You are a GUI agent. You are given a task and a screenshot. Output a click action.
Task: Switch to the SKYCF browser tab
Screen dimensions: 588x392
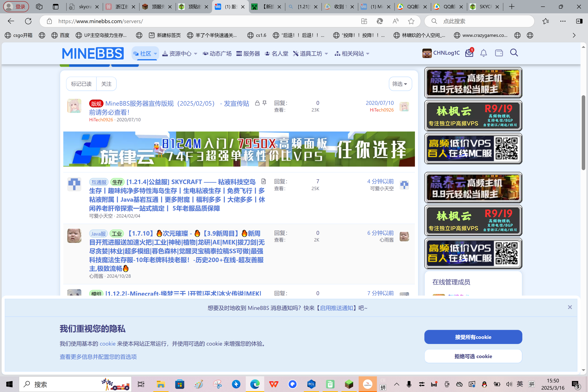[485, 7]
